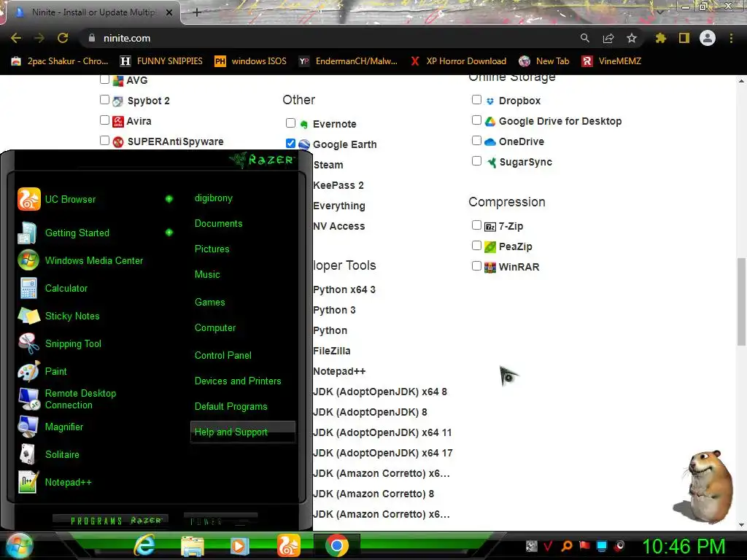Launch Calculator from Start menu
The height and width of the screenshot is (560, 747).
[x=53, y=288]
